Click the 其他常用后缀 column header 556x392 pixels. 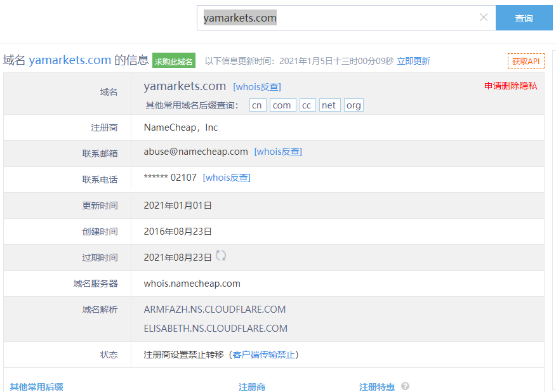tap(36, 386)
